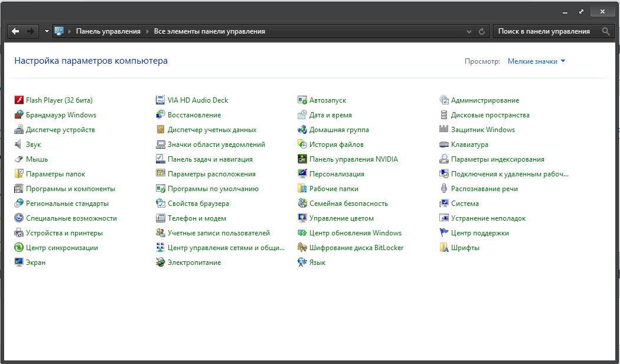Click the Язык icon
620x364 pixels.
point(302,263)
